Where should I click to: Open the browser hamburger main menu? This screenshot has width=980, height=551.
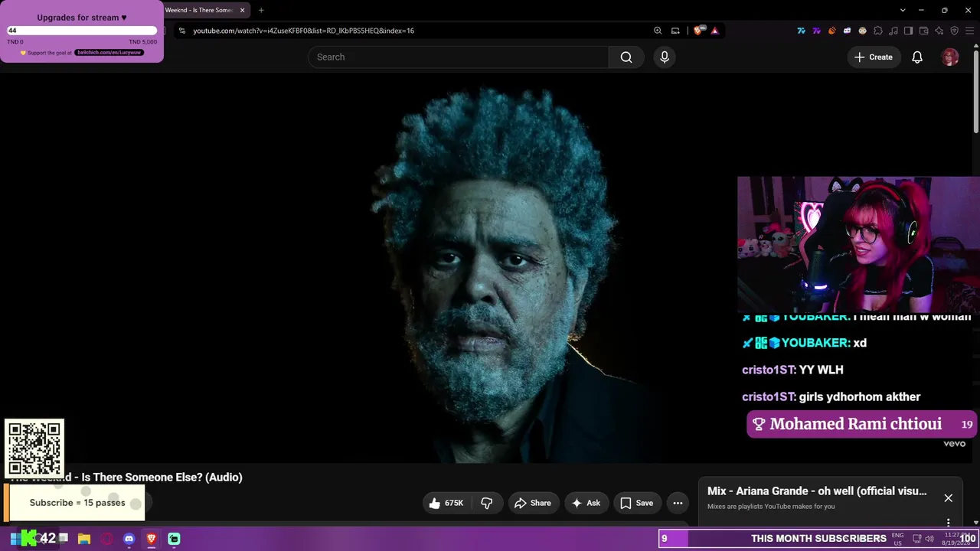click(969, 31)
